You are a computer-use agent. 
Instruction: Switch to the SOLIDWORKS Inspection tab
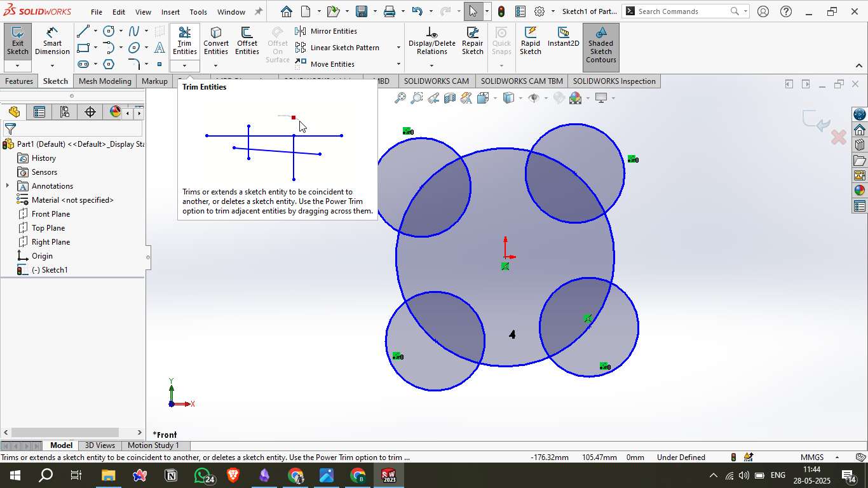614,81
